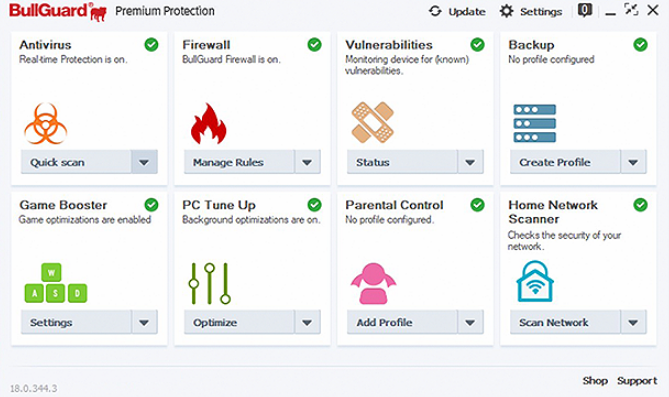
Task: Expand the Manage Rules dropdown arrow
Action: pyautogui.click(x=307, y=162)
